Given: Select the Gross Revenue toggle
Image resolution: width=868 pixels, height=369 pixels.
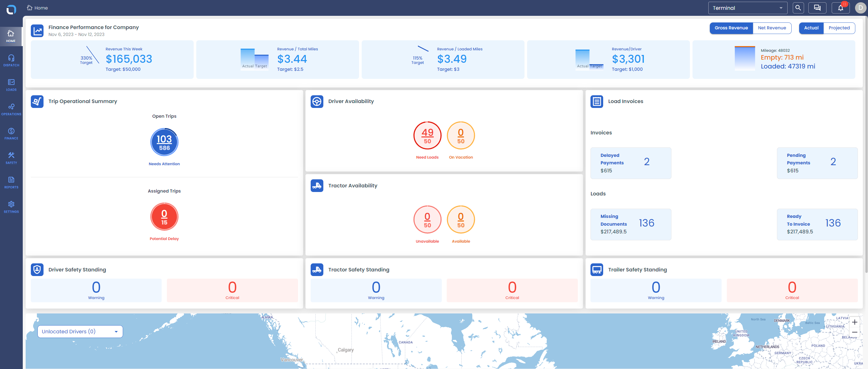Looking at the screenshot, I should (731, 28).
